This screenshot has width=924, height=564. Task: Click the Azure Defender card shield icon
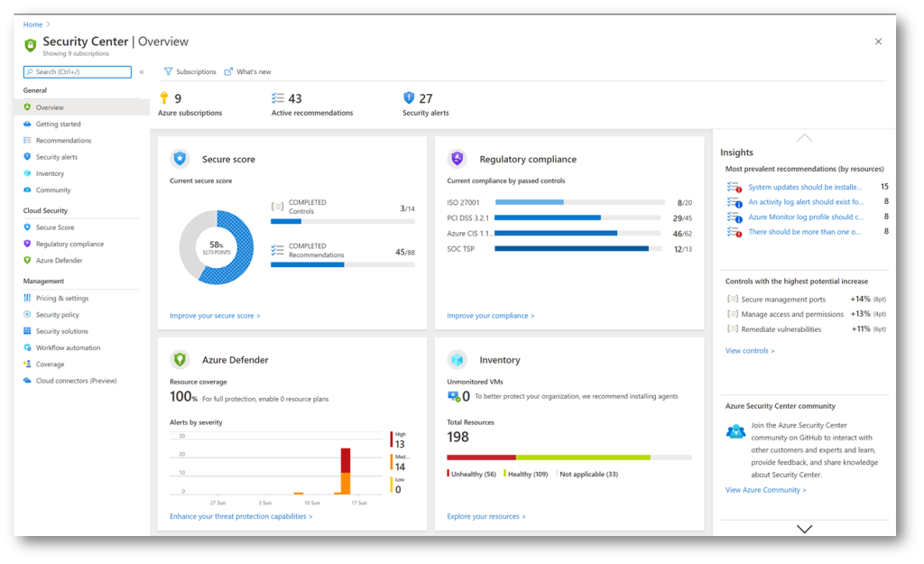click(180, 359)
